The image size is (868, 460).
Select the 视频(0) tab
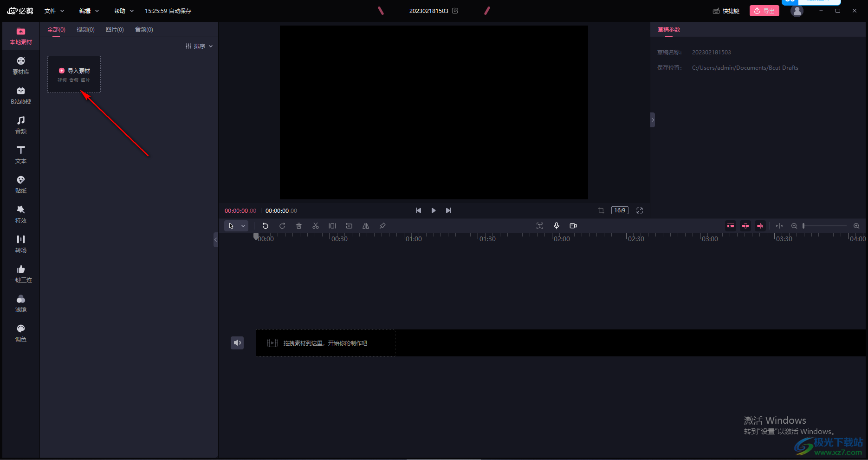pos(85,29)
